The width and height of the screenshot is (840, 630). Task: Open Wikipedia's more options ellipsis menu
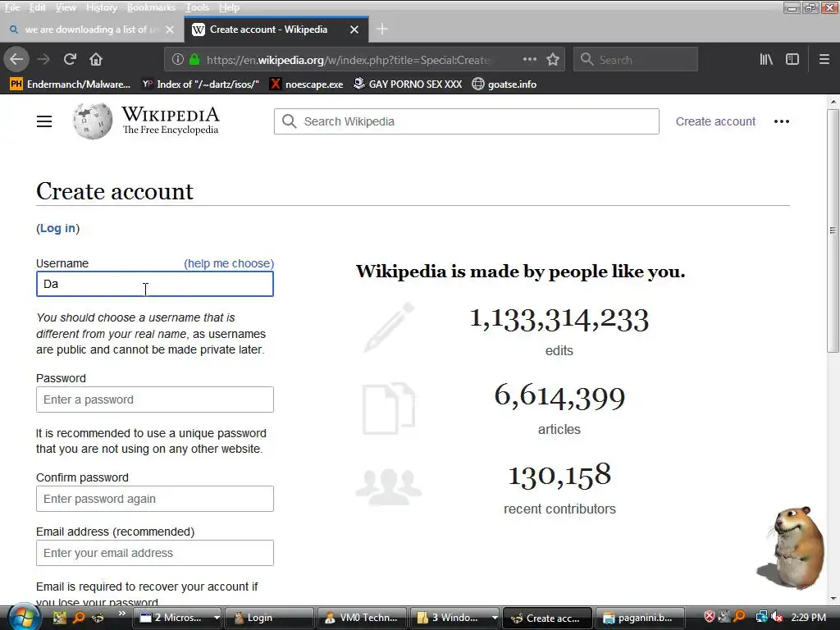782,121
